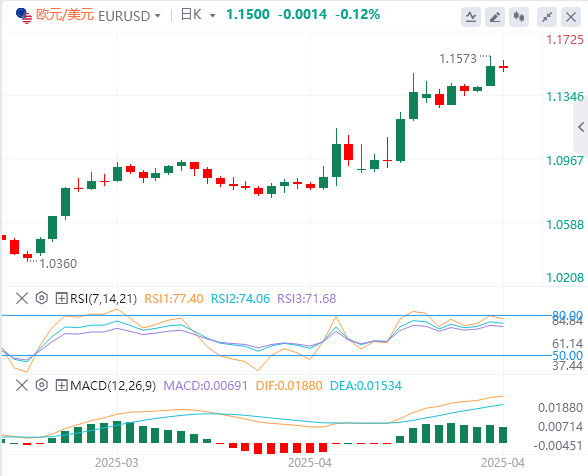Remove the RSI indicator panel

[x=22, y=299]
